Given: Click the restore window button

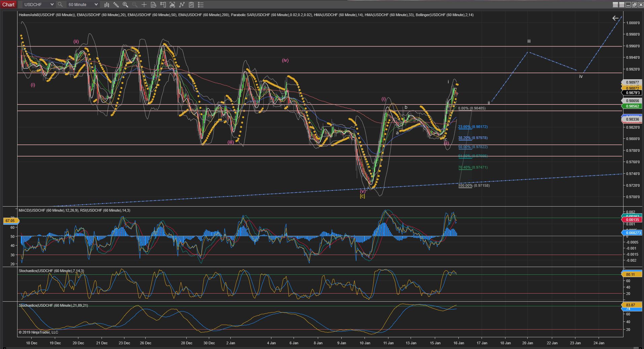Looking at the screenshot, I should click(634, 4).
